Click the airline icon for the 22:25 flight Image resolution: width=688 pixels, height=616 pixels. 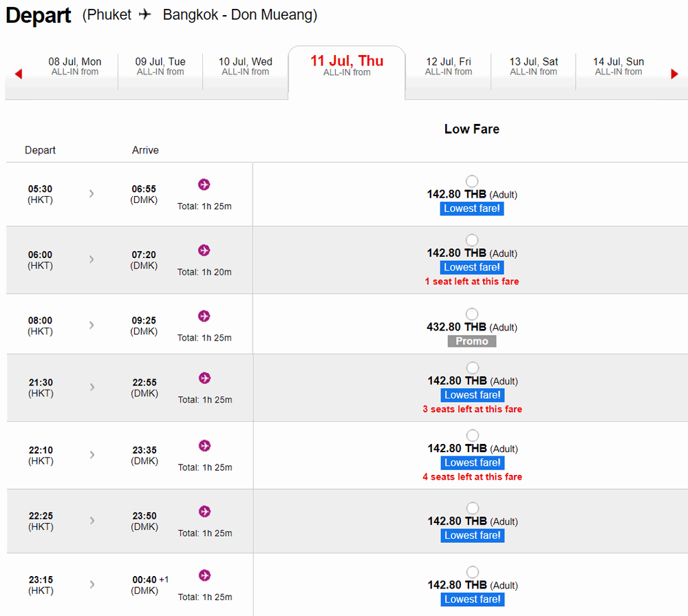pyautogui.click(x=204, y=511)
